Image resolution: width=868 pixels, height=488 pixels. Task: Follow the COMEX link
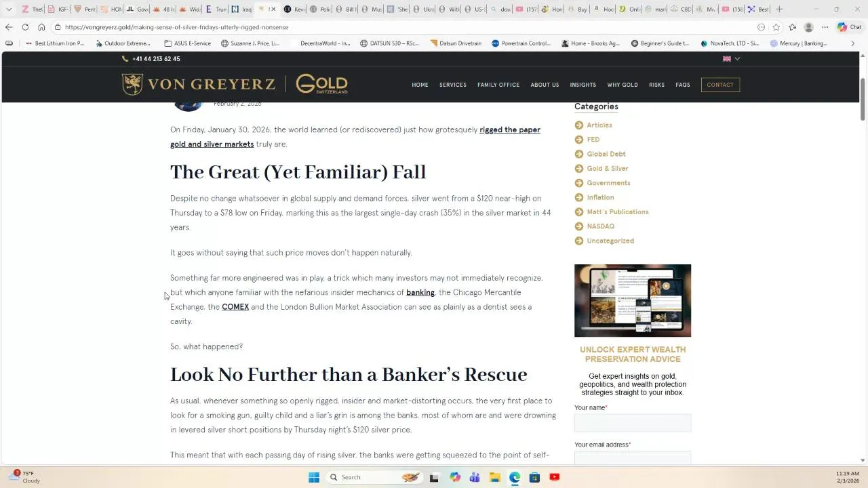235,307
